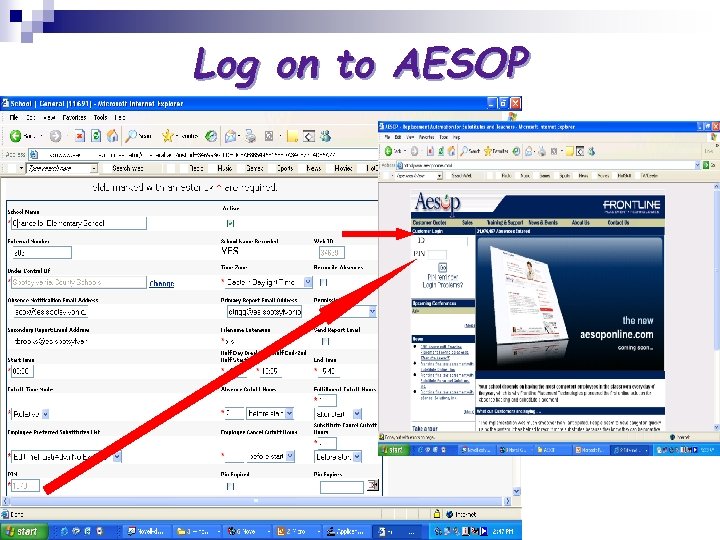Click 'Search web' button in School General toolbar
The height and width of the screenshot is (540, 720).
click(x=128, y=169)
